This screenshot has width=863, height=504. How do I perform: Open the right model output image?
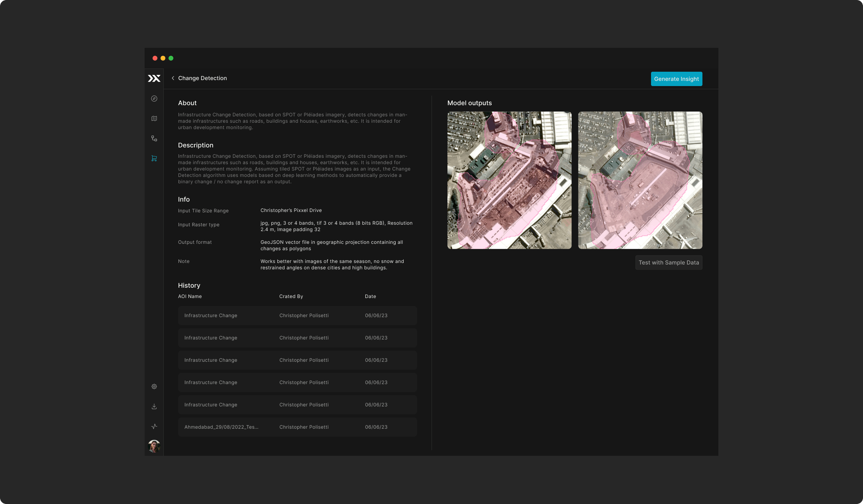(x=640, y=180)
